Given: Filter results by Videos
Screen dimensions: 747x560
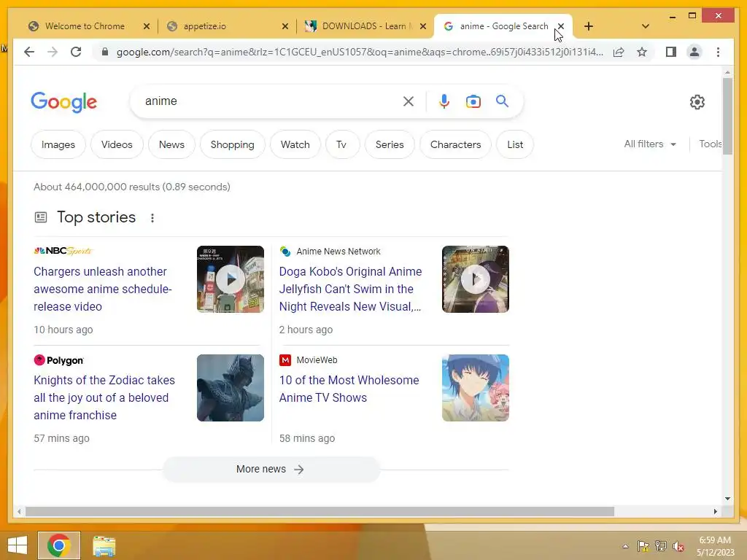Looking at the screenshot, I should 117,144.
